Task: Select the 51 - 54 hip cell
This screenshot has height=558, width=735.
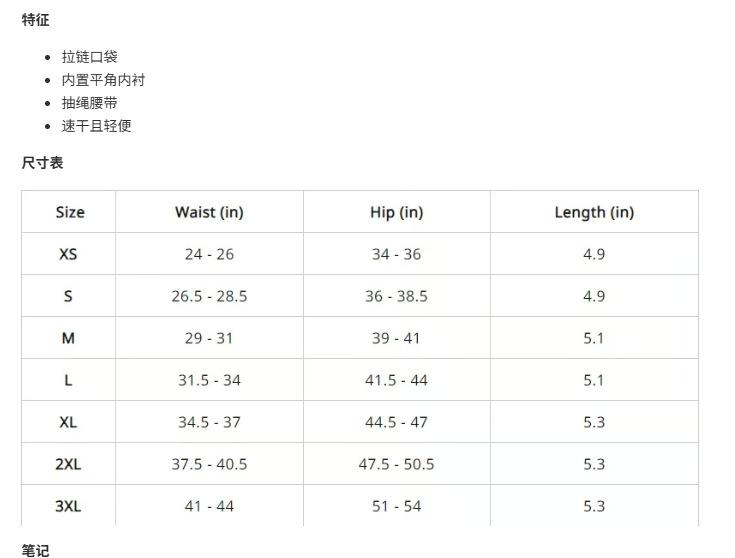Action: [x=396, y=506]
